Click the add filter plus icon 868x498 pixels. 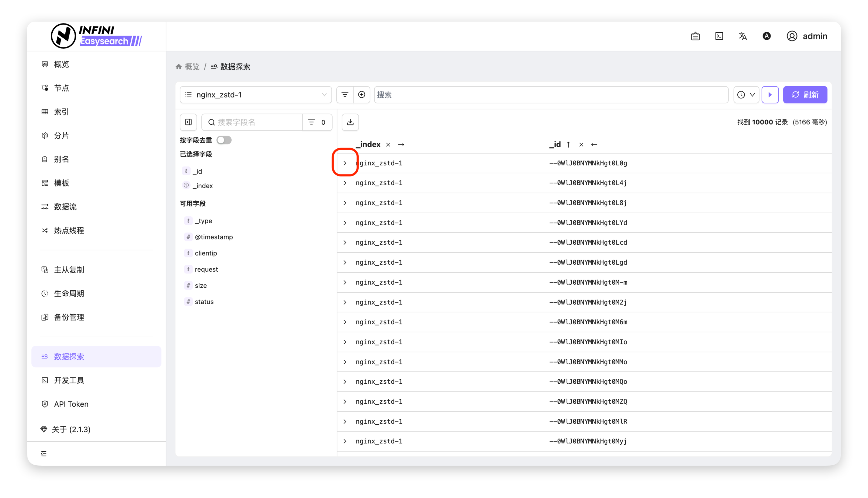(x=362, y=95)
